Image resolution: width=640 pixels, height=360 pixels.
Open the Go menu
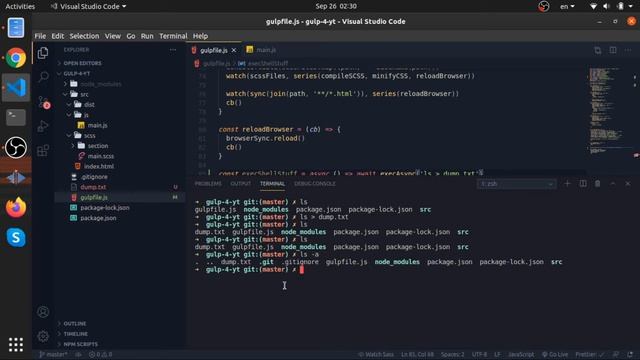click(x=131, y=36)
